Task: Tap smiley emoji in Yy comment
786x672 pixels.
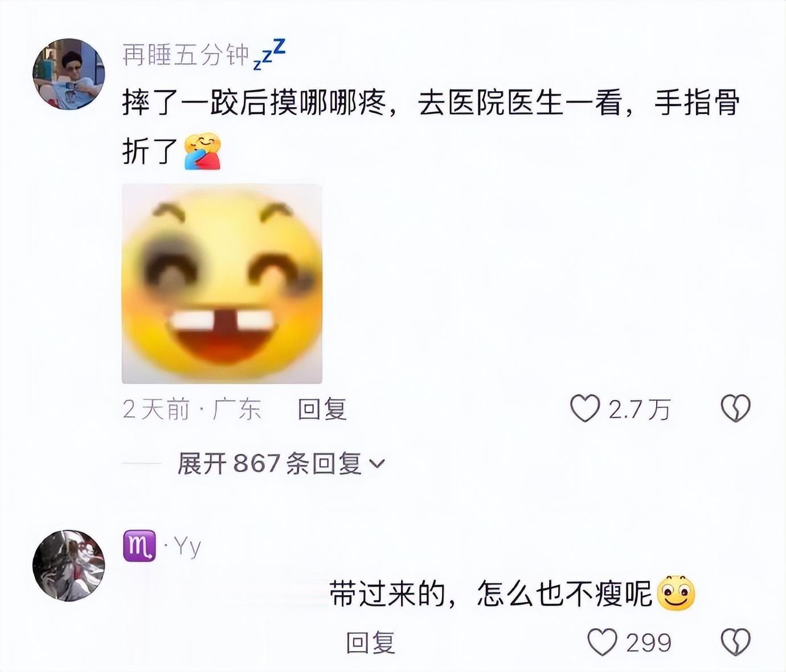Action: coord(676,593)
